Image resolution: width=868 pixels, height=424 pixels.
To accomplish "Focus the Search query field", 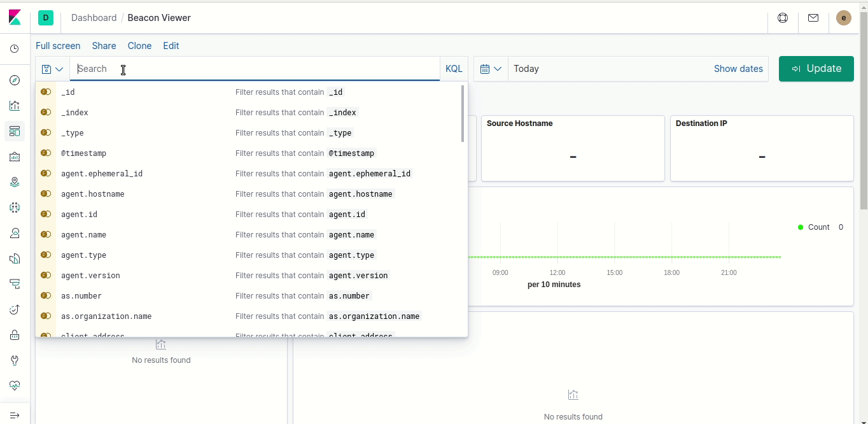I will pos(255,69).
